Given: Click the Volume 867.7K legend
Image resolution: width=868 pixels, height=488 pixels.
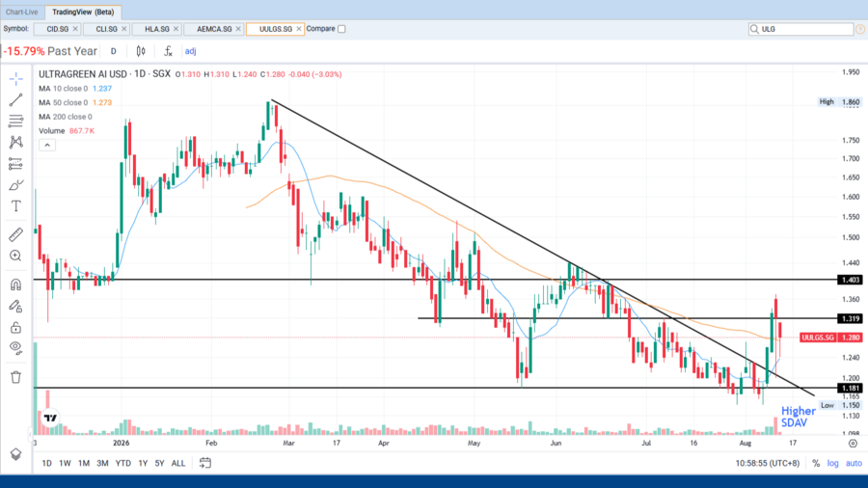Looking at the screenshot, I should pyautogui.click(x=67, y=130).
